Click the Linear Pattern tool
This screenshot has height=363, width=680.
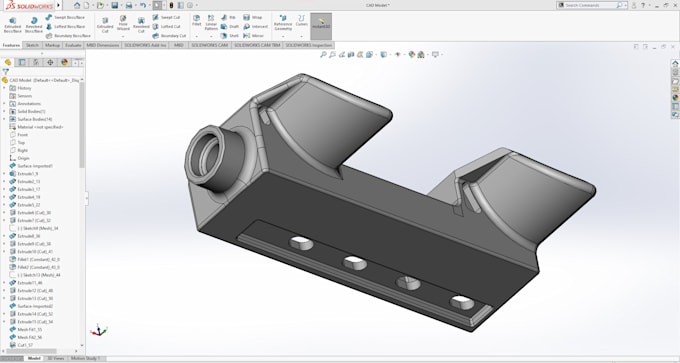click(x=211, y=23)
